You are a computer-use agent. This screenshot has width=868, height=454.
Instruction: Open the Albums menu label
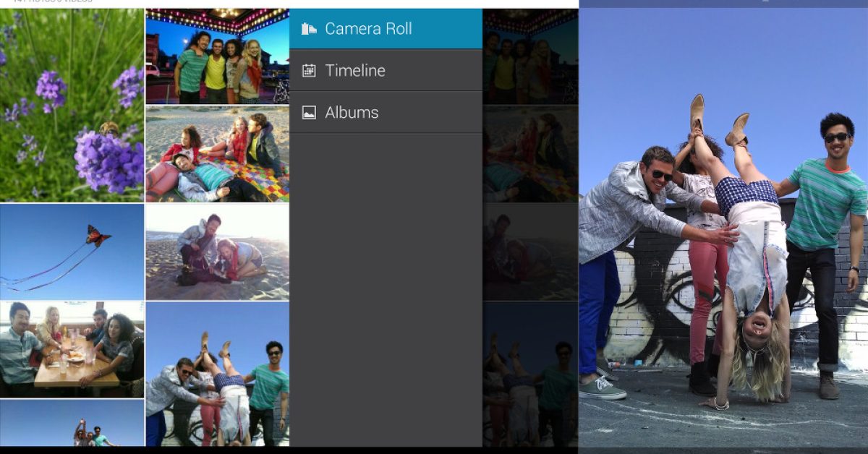tap(352, 113)
